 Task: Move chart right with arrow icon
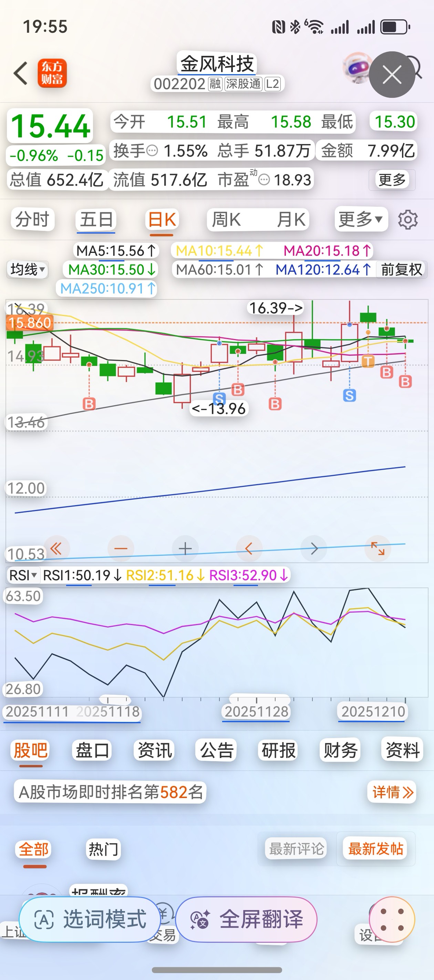[x=314, y=549]
